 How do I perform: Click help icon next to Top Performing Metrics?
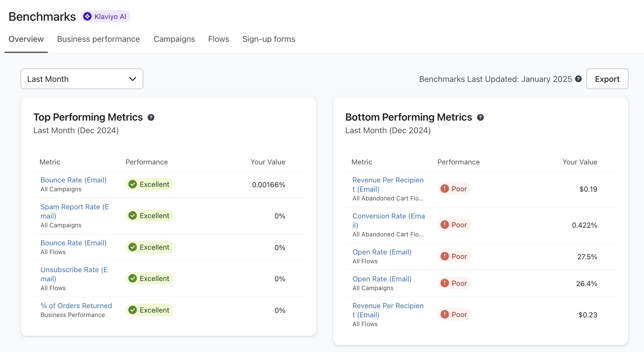(151, 118)
